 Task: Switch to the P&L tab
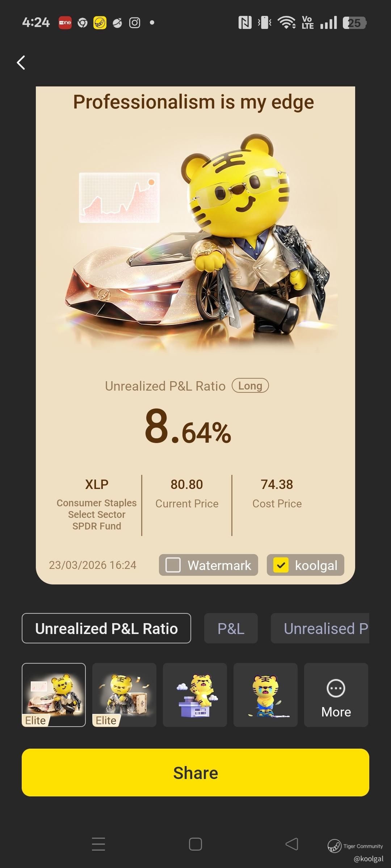click(231, 628)
